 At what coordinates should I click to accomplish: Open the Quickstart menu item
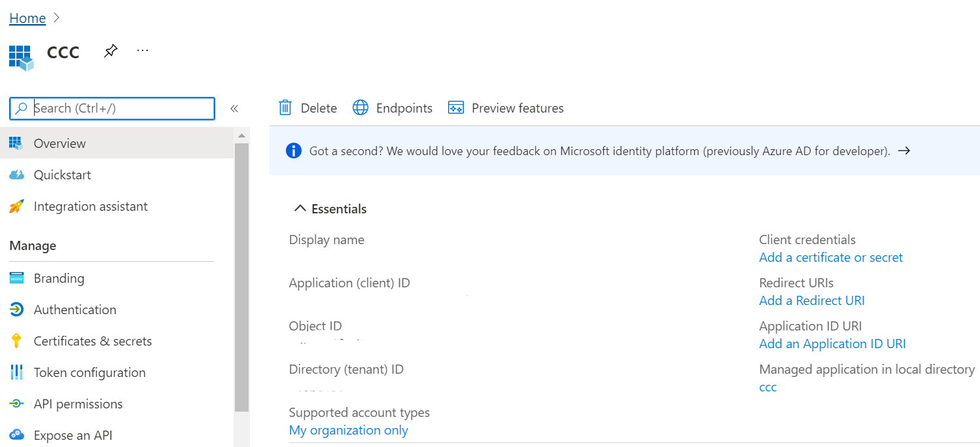pos(116,175)
